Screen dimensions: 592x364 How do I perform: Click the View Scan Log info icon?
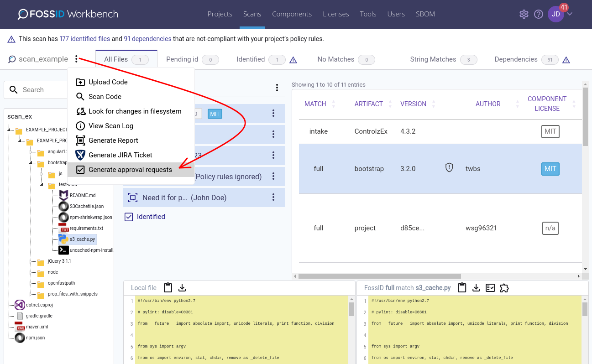80,126
